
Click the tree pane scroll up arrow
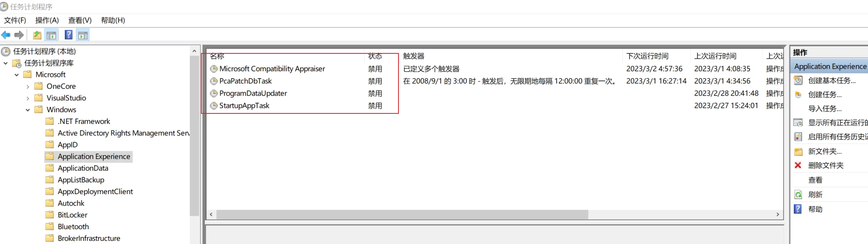click(194, 51)
